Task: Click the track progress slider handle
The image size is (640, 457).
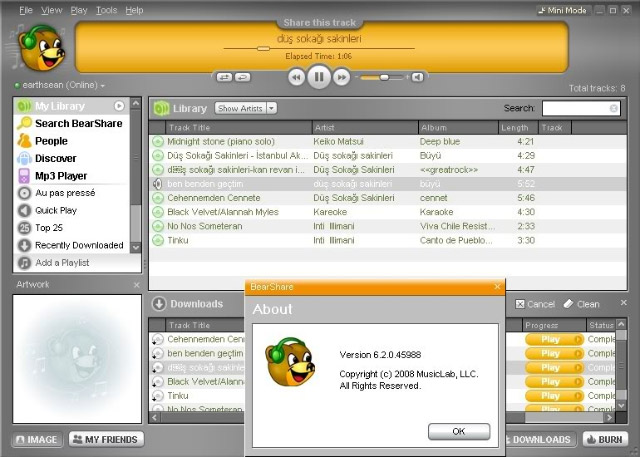Action: tap(263, 49)
